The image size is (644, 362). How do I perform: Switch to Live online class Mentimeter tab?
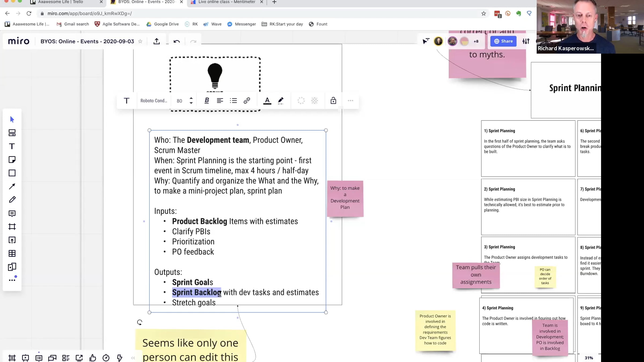coord(226,2)
